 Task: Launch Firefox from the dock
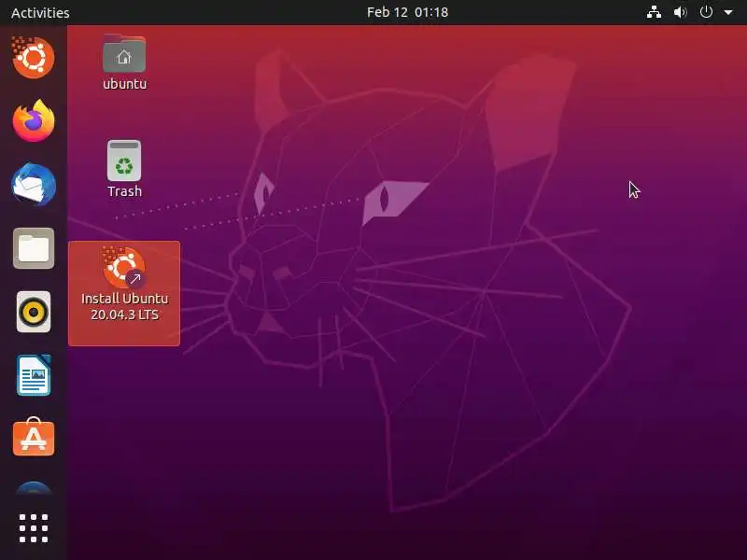point(34,120)
